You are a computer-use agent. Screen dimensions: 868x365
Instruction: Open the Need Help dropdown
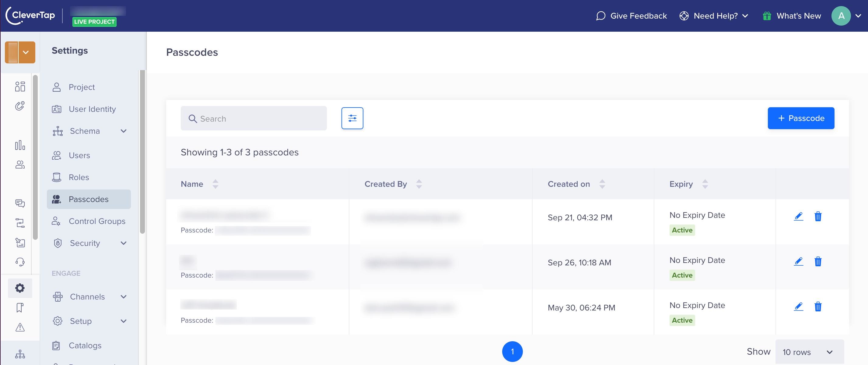click(x=714, y=16)
